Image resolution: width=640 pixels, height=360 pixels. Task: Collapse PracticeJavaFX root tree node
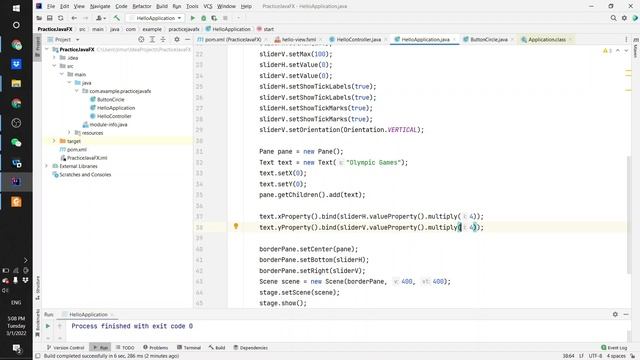(x=47, y=49)
